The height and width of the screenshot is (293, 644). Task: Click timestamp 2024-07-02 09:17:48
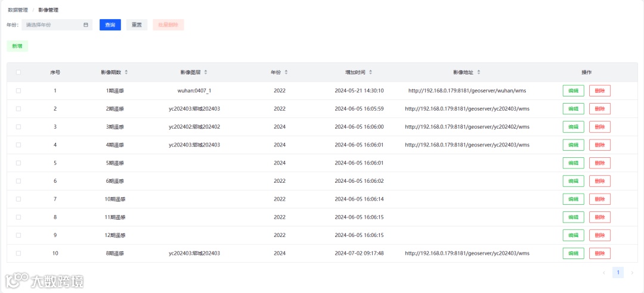pos(360,253)
